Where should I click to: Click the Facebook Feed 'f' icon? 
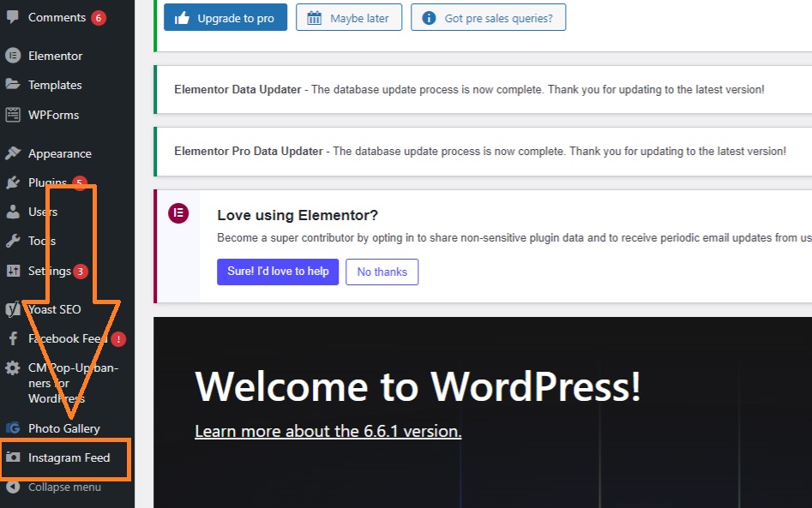[x=13, y=338]
